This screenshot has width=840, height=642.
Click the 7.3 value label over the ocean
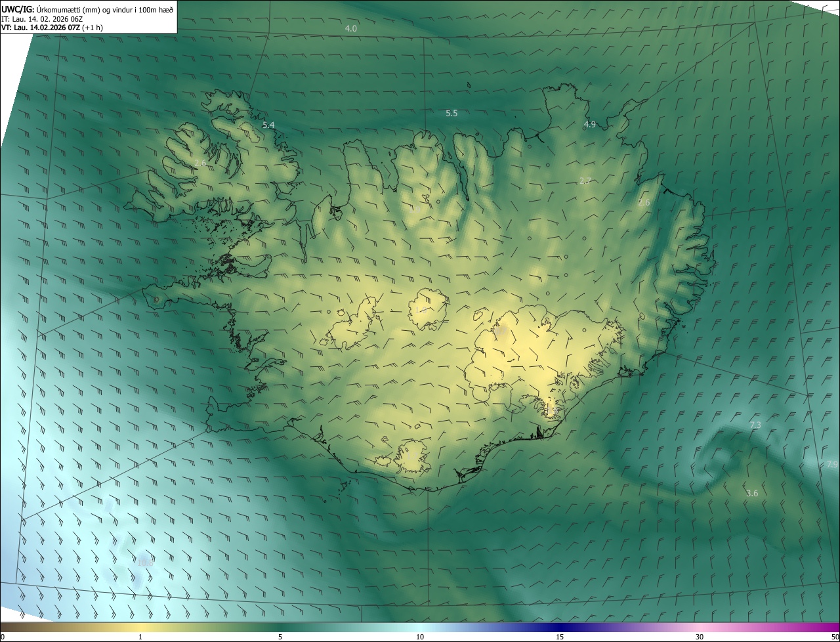pyautogui.click(x=755, y=425)
